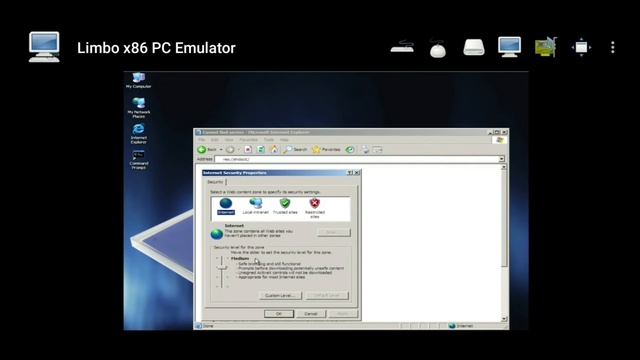Click the scroll-up arrow of IE page
The height and width of the screenshot is (360, 640).
pyautogui.click(x=504, y=167)
